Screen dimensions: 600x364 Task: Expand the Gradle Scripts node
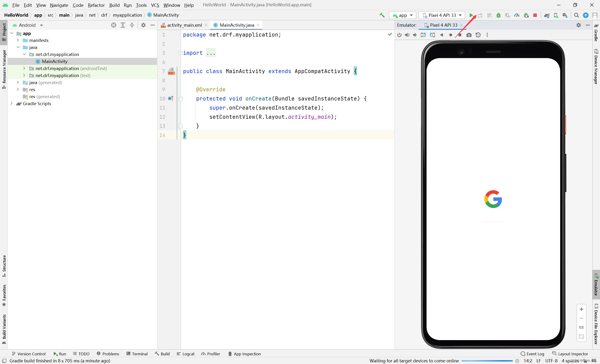coord(11,104)
